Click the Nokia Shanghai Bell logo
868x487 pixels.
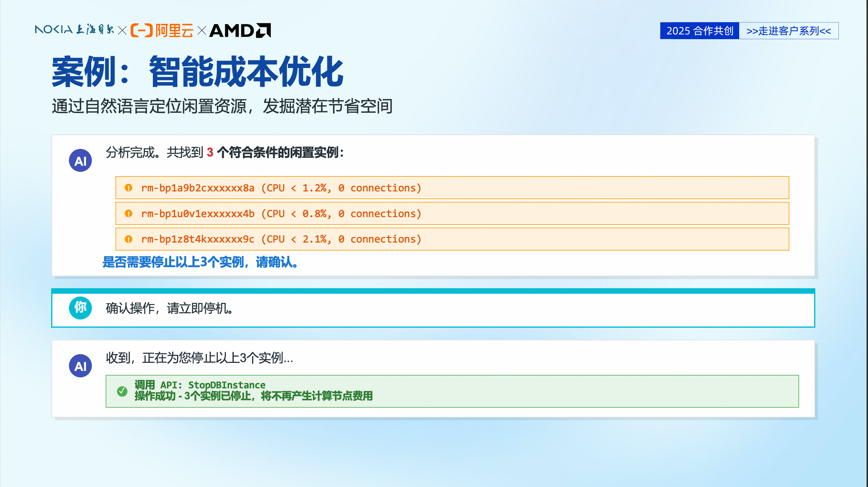[74, 30]
